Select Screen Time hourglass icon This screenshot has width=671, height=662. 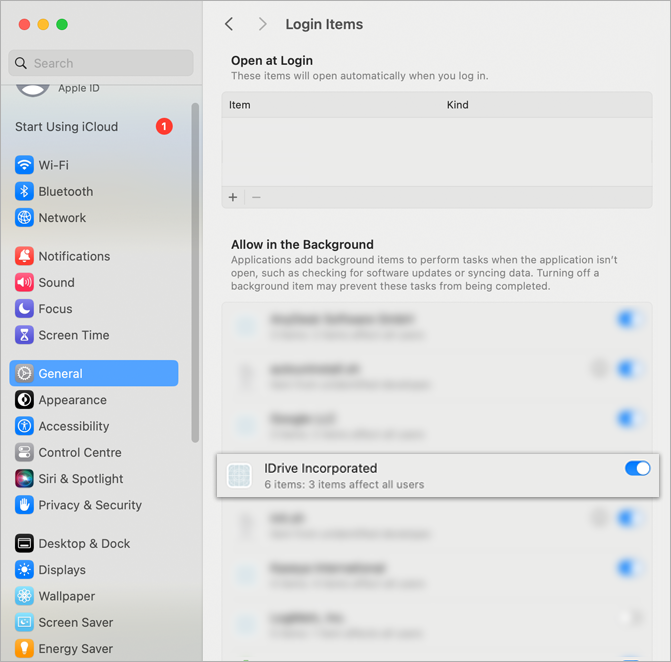pos(24,335)
